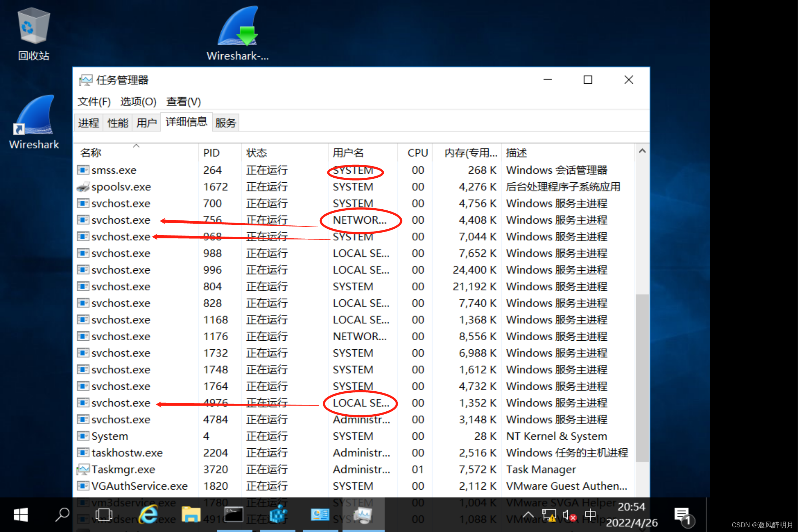Click the Command Prompt taskbar icon

coord(234,515)
